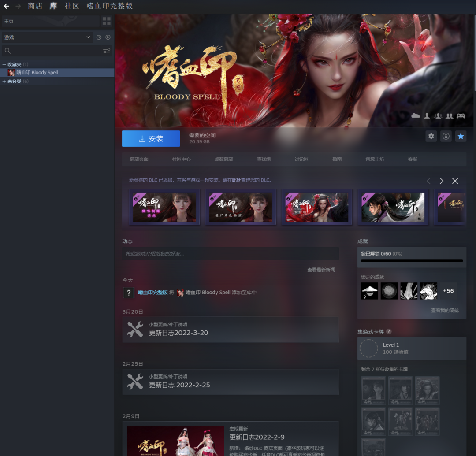Click the Level 1 badge progress panel

[412, 348]
